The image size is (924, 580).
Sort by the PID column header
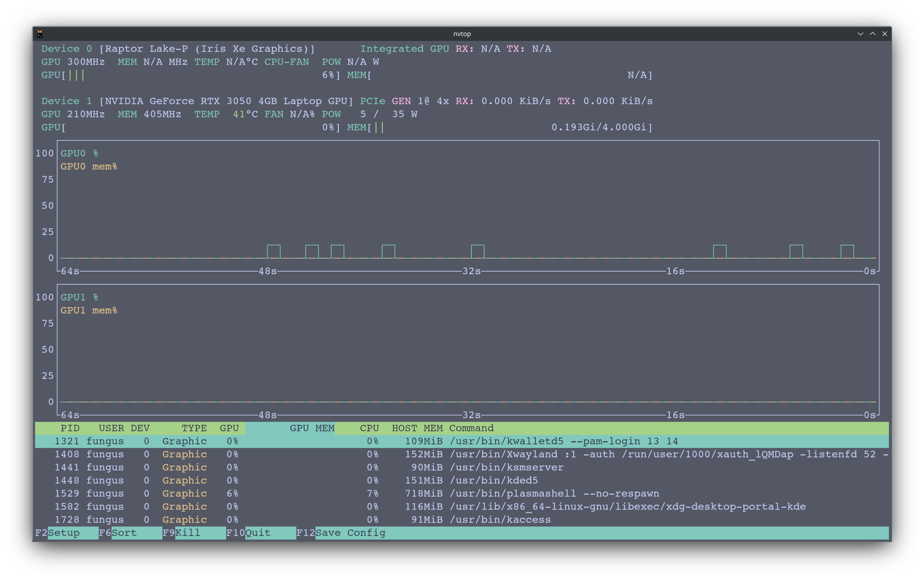(x=70, y=428)
